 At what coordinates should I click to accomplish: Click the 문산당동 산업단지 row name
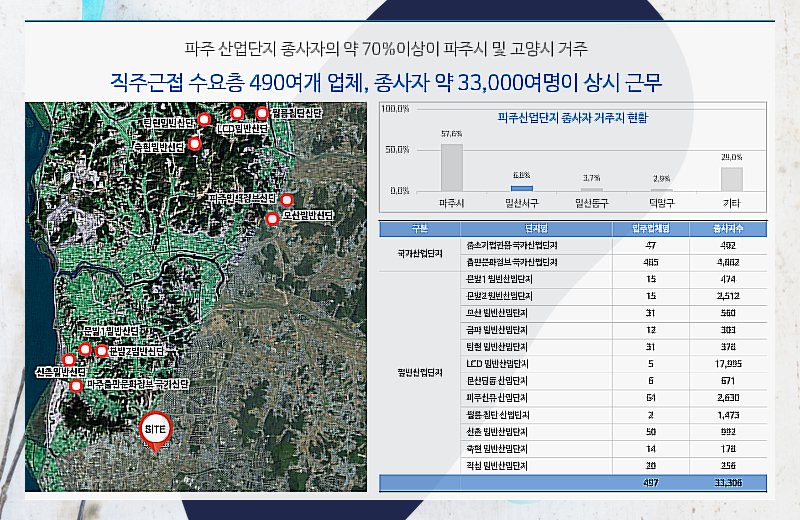(x=496, y=381)
